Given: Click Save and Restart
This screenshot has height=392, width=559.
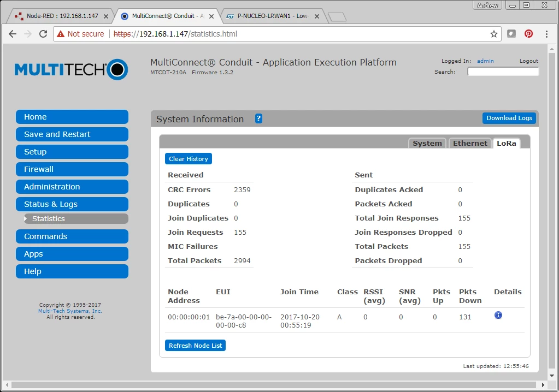Looking at the screenshot, I should [72, 134].
